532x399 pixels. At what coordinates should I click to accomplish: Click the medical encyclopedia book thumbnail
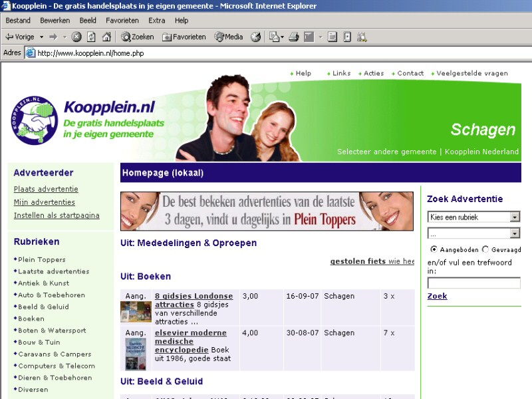click(136, 354)
